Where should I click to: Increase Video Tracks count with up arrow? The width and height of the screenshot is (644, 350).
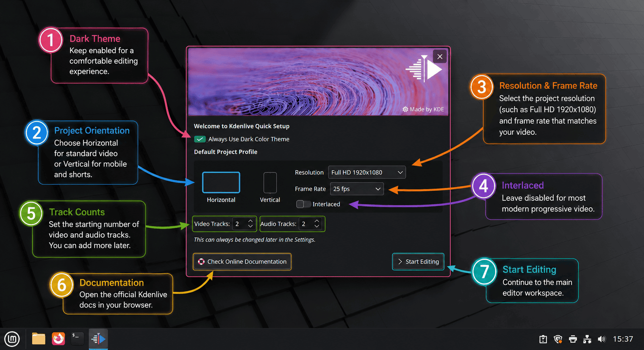pyautogui.click(x=250, y=221)
